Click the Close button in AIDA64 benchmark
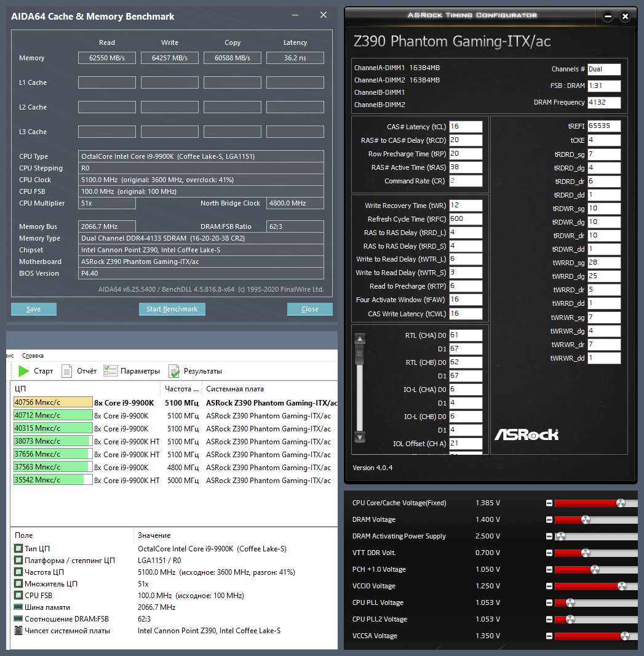Screen dimensions: 644x656 coord(310,309)
